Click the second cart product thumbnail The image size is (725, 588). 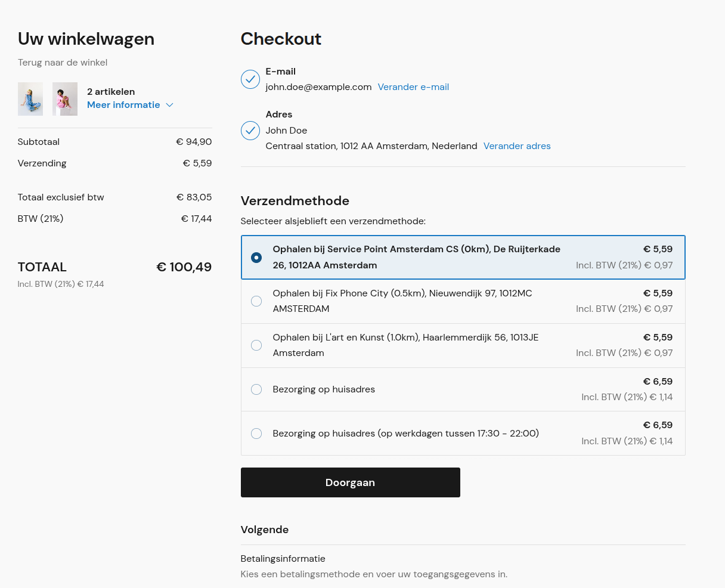coord(65,99)
